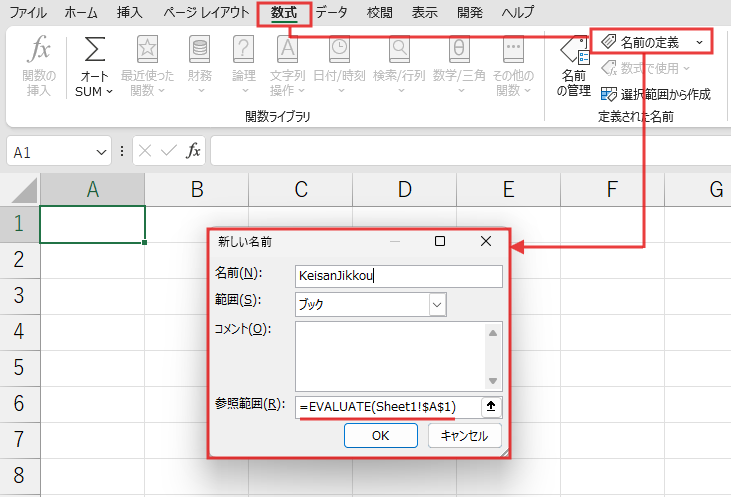
Task: Switch to the 表示 tab
Action: tap(425, 13)
